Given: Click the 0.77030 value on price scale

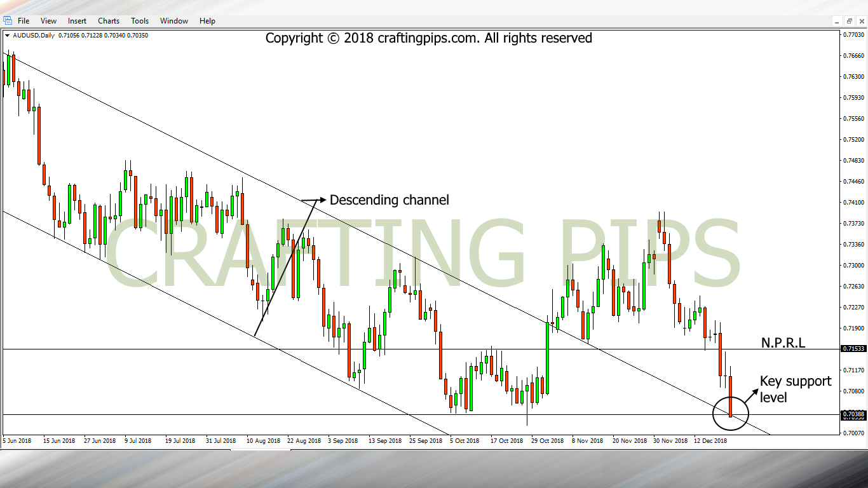Looking at the screenshot, I should pos(853,35).
